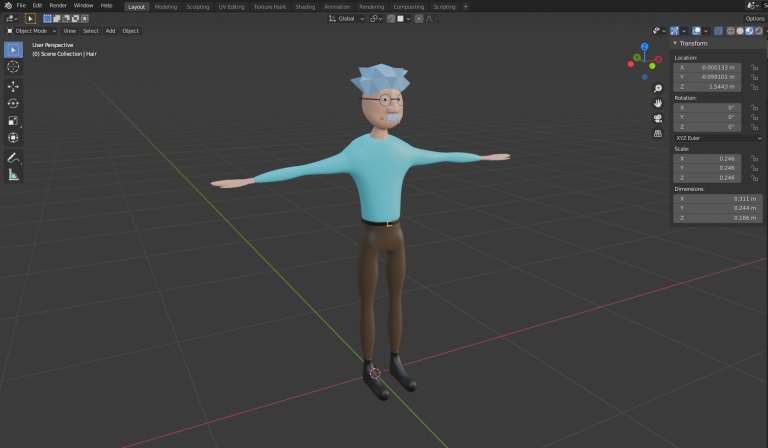Open the File menu
Viewport: 768px width, 448px height.
pyautogui.click(x=21, y=5)
